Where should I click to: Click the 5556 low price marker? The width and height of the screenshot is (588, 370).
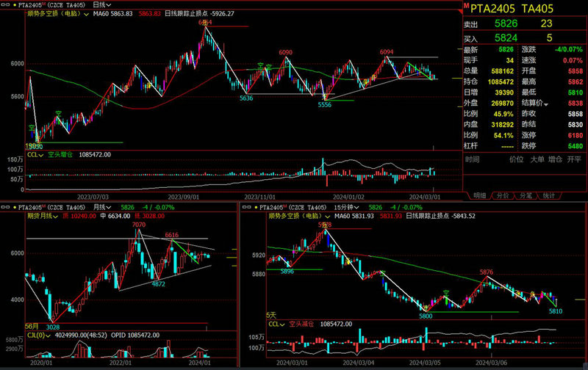pyautogui.click(x=324, y=105)
